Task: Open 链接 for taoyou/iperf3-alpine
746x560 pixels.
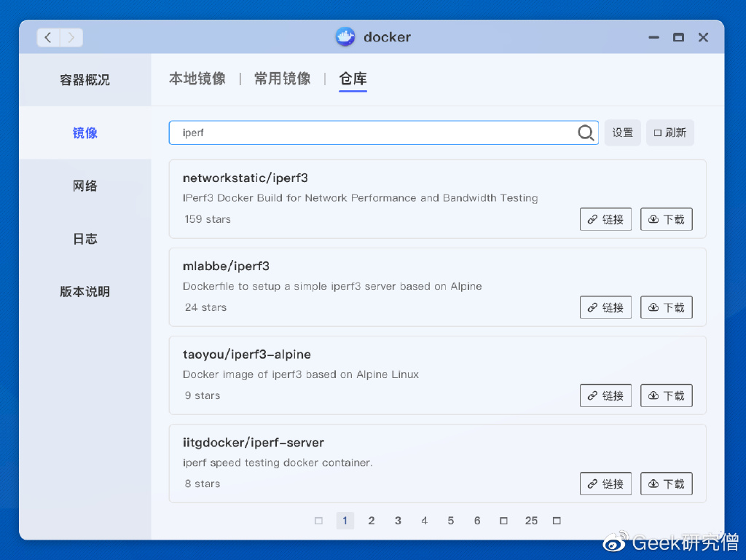Action: [x=605, y=395]
